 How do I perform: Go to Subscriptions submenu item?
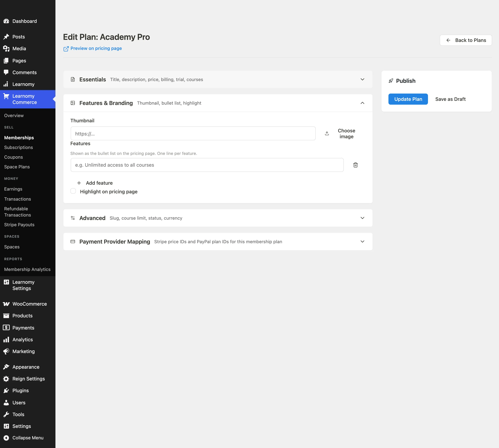pos(19,147)
